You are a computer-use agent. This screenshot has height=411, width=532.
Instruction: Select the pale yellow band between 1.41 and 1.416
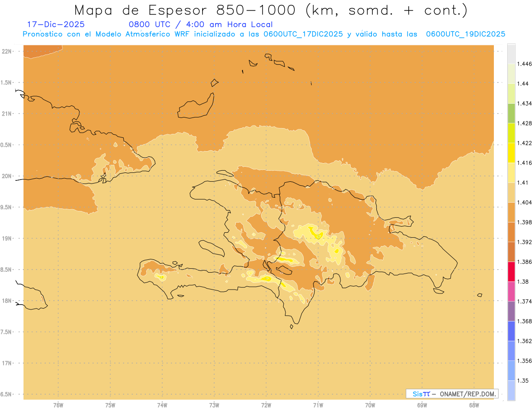511,172
